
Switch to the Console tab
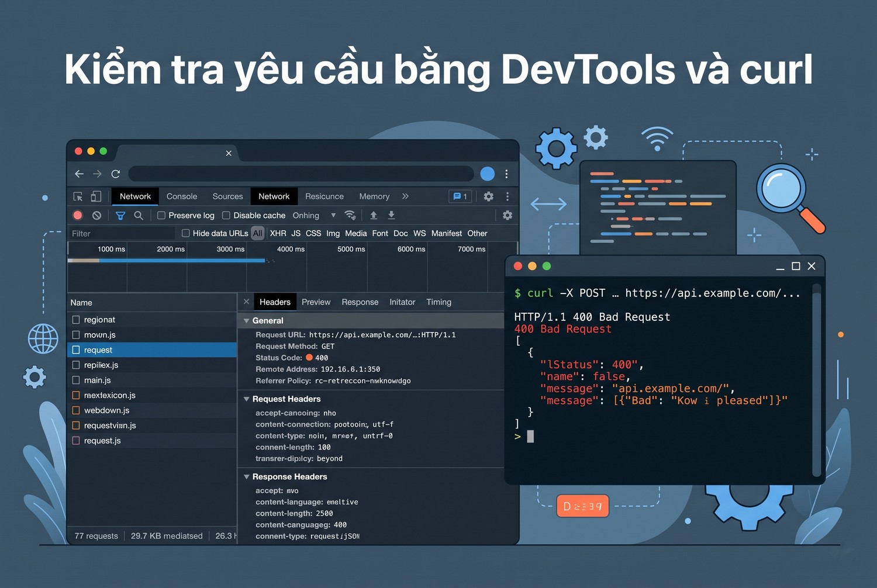(x=182, y=196)
